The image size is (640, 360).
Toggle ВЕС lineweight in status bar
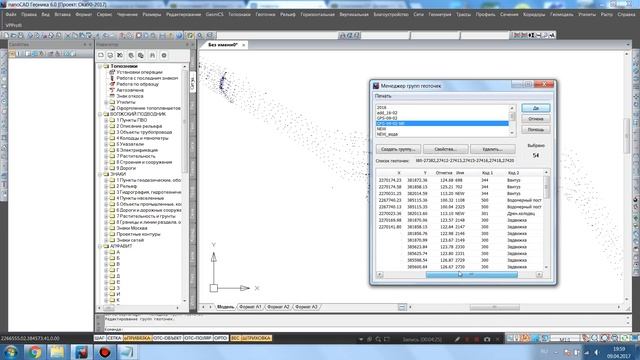235,338
